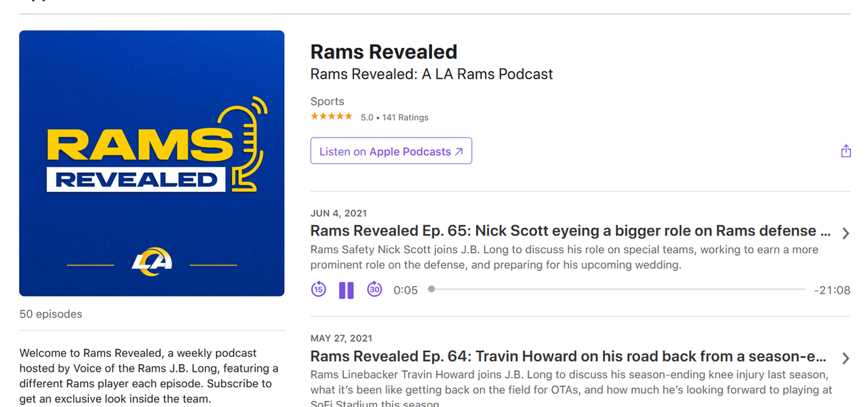Click subtitle "Rams Revealed: A LA Rams Podcast"
The width and height of the screenshot is (868, 407).
coord(432,74)
